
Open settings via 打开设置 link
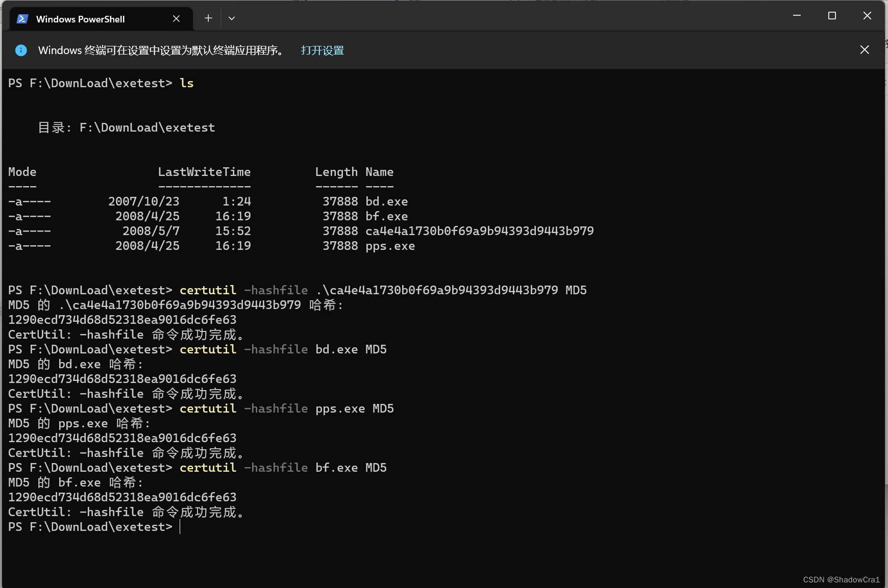(x=323, y=50)
